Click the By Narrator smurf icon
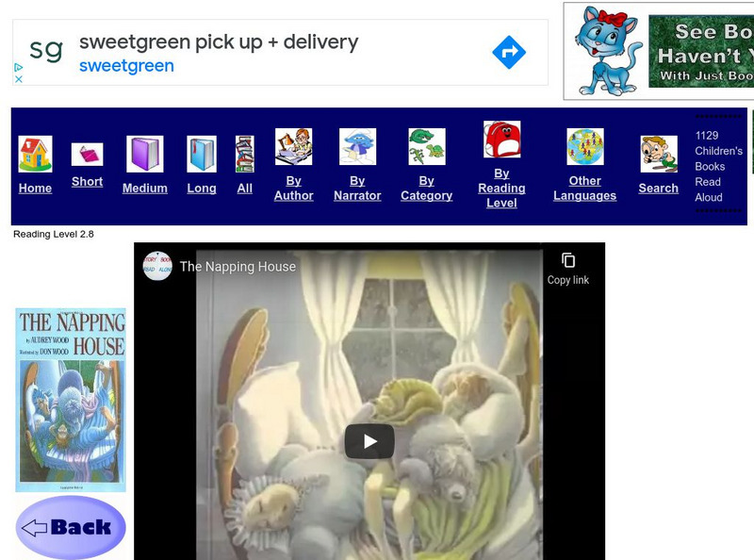Screen dimensions: 754x560 click(357, 146)
